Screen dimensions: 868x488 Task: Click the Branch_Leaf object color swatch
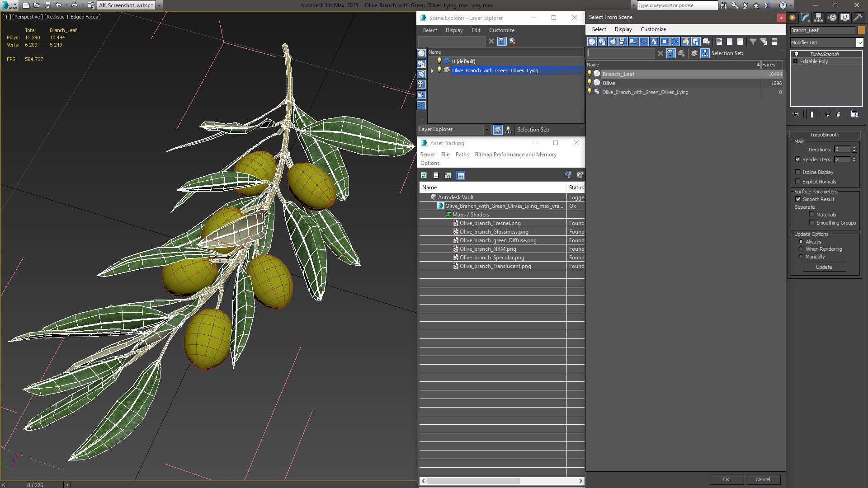pos(861,30)
